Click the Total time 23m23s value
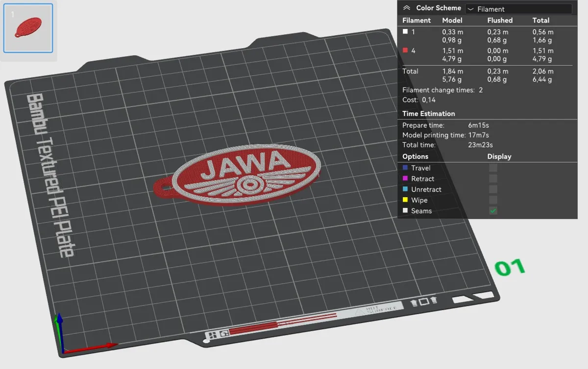 point(480,145)
